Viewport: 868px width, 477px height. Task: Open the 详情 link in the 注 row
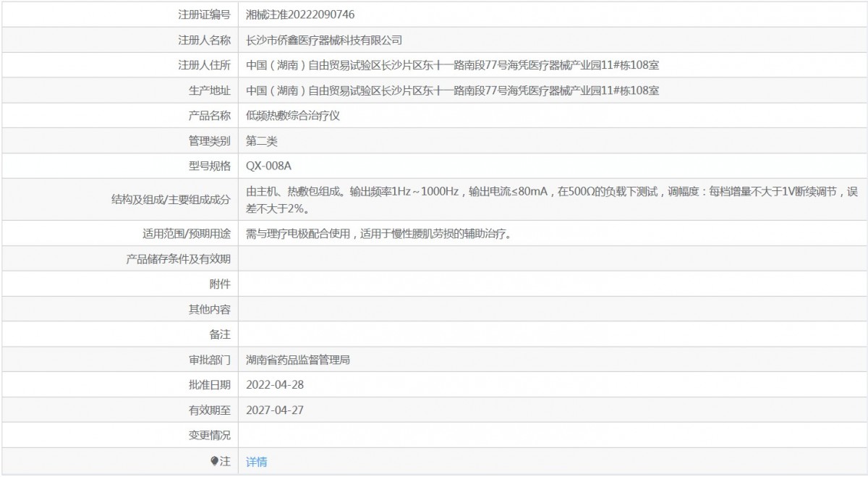pyautogui.click(x=256, y=462)
